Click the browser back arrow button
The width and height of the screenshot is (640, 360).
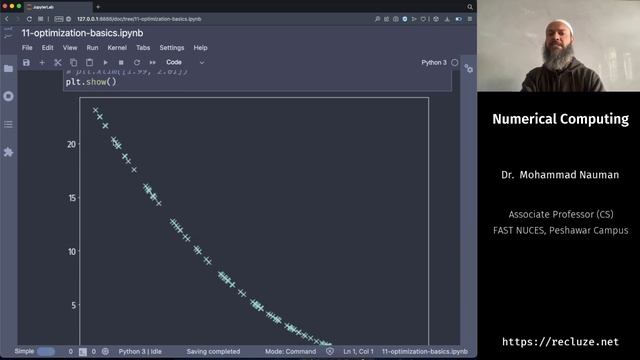point(7,19)
